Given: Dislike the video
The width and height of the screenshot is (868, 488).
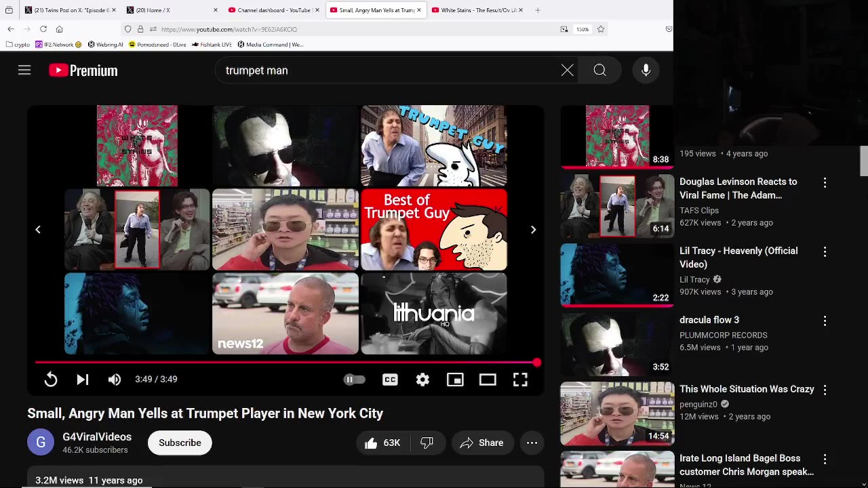Looking at the screenshot, I should [427, 443].
